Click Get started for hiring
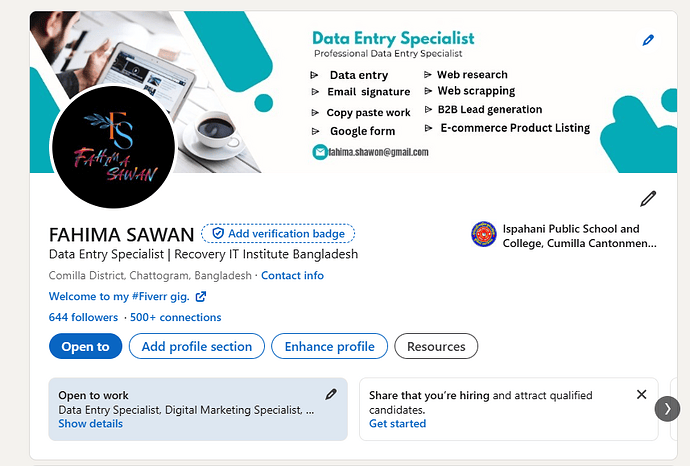Viewport: 690px width, 466px height. [x=397, y=424]
